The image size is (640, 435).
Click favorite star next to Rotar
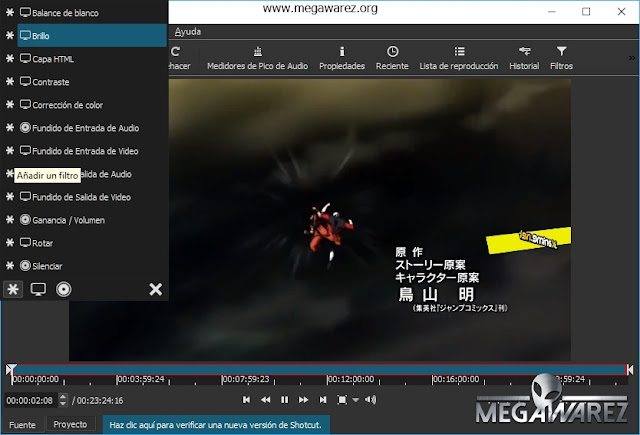(10, 243)
